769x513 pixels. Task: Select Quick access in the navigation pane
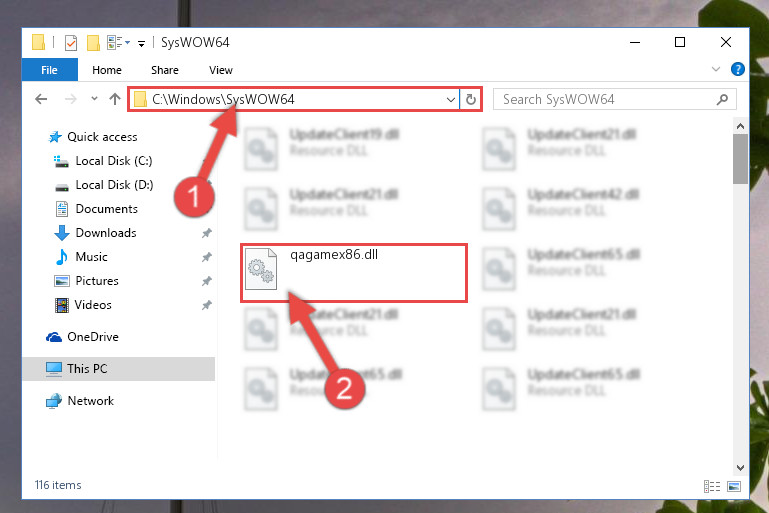(93, 137)
